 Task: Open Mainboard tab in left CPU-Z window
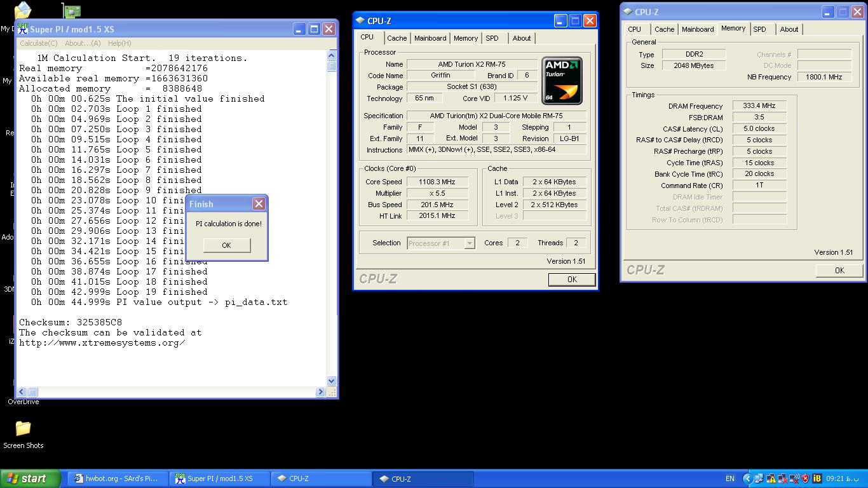pyautogui.click(x=430, y=38)
